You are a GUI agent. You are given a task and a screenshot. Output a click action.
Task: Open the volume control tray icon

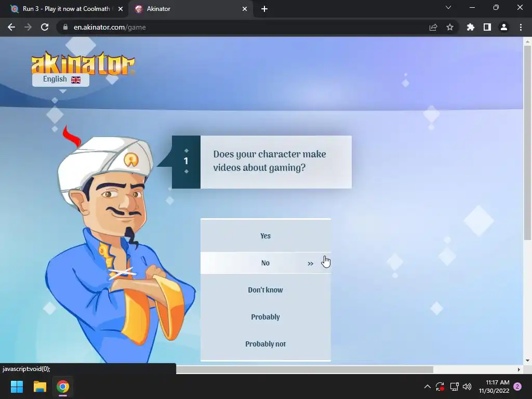[x=467, y=387]
